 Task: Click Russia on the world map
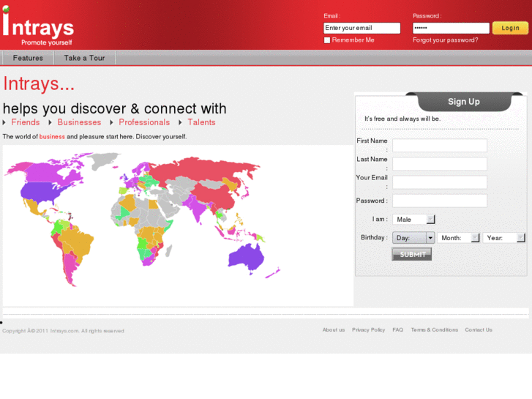[203, 170]
